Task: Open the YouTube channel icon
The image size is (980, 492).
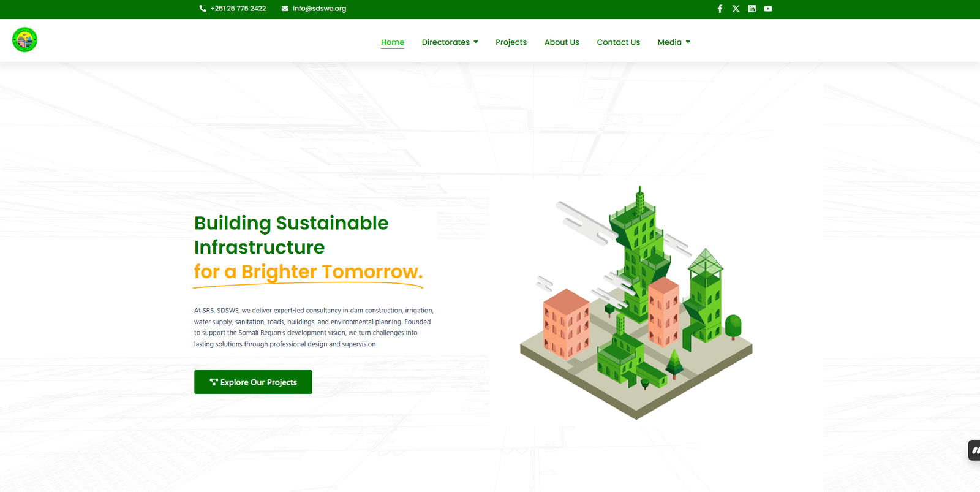Action: tap(767, 9)
